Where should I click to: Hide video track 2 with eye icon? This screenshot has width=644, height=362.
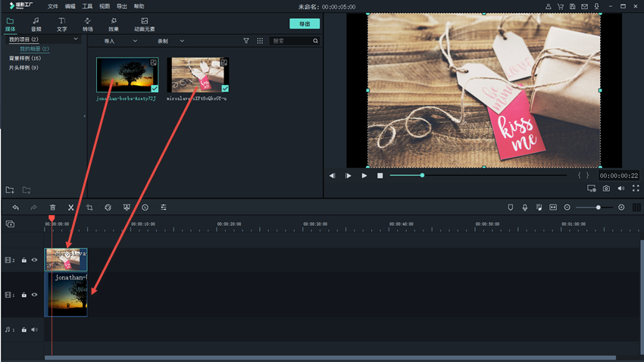(x=34, y=260)
